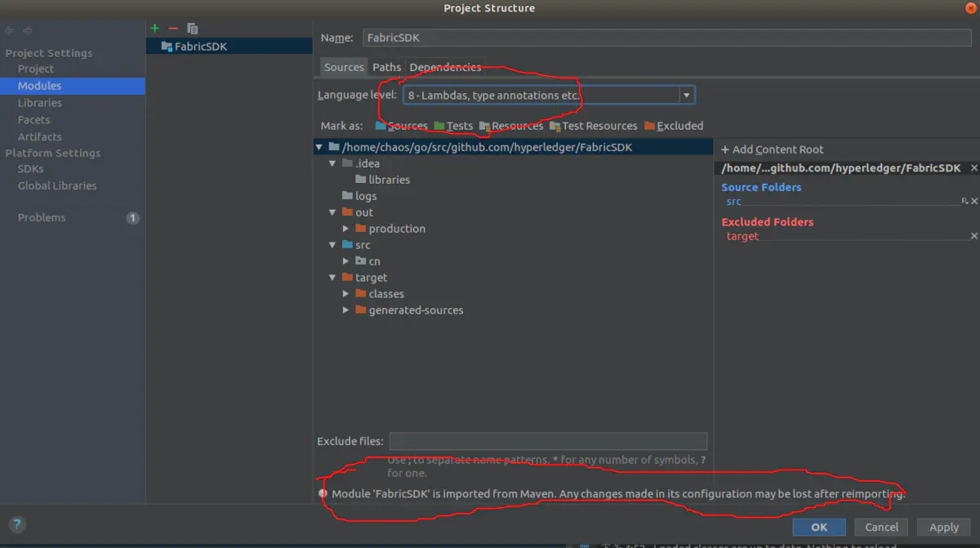Switch to the Sources tab
This screenshot has height=548, width=980.
click(344, 67)
